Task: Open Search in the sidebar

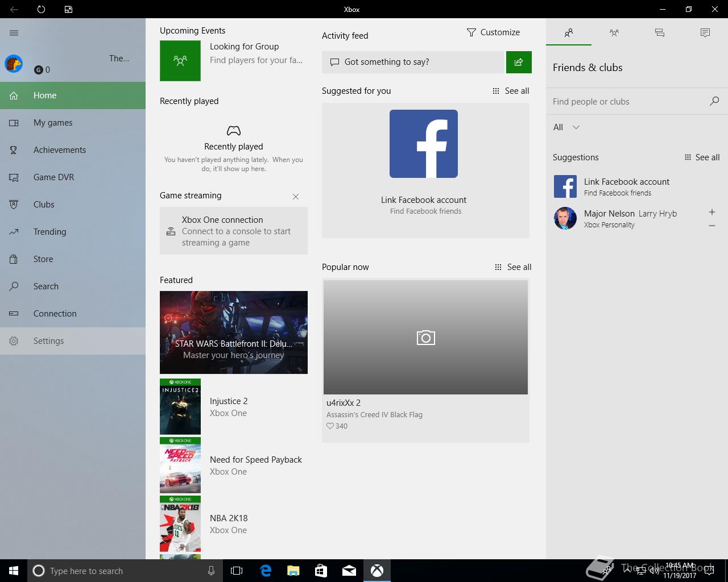Action: pyautogui.click(x=73, y=286)
